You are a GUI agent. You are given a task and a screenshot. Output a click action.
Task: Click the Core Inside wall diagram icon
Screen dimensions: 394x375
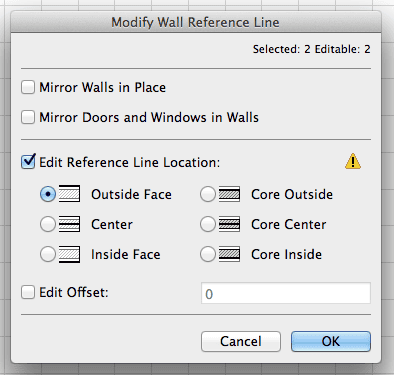(x=229, y=254)
